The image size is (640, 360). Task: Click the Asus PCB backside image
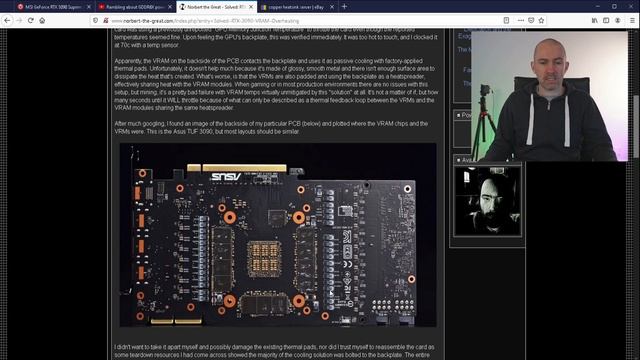click(x=278, y=235)
